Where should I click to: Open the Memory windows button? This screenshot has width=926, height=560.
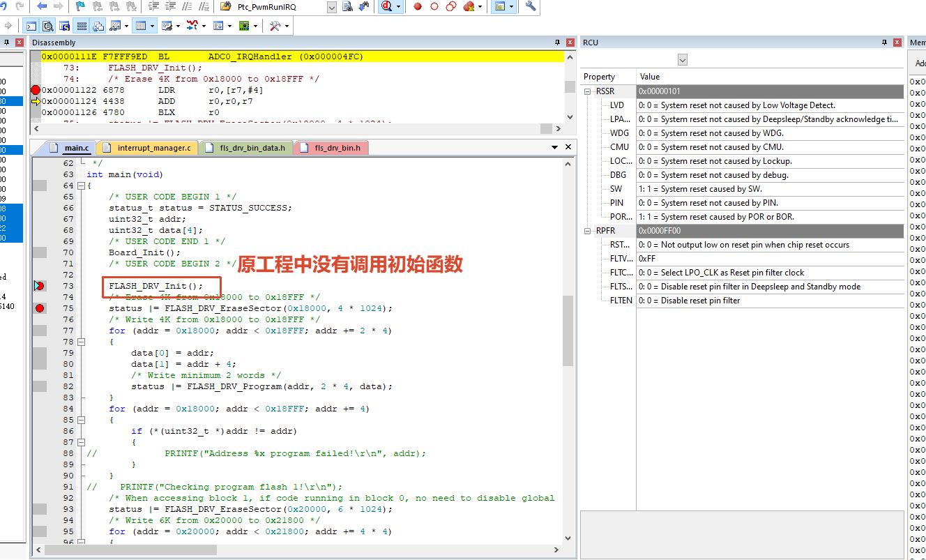[141, 26]
